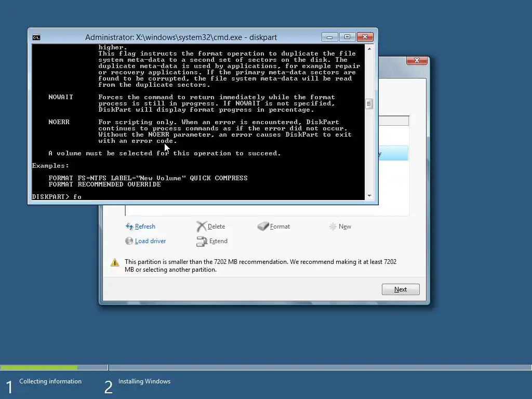Click the Refresh arrows icon
The height and width of the screenshot is (399, 532).
point(129,227)
